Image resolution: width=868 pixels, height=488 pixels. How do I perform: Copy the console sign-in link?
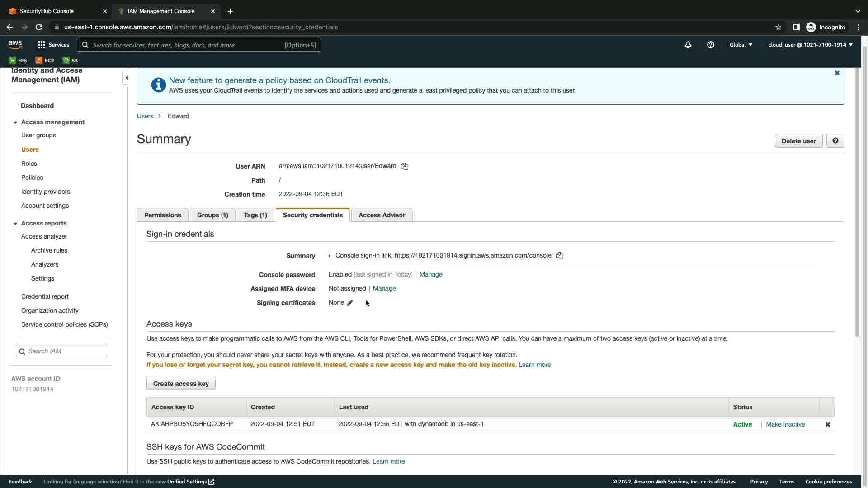click(x=560, y=256)
